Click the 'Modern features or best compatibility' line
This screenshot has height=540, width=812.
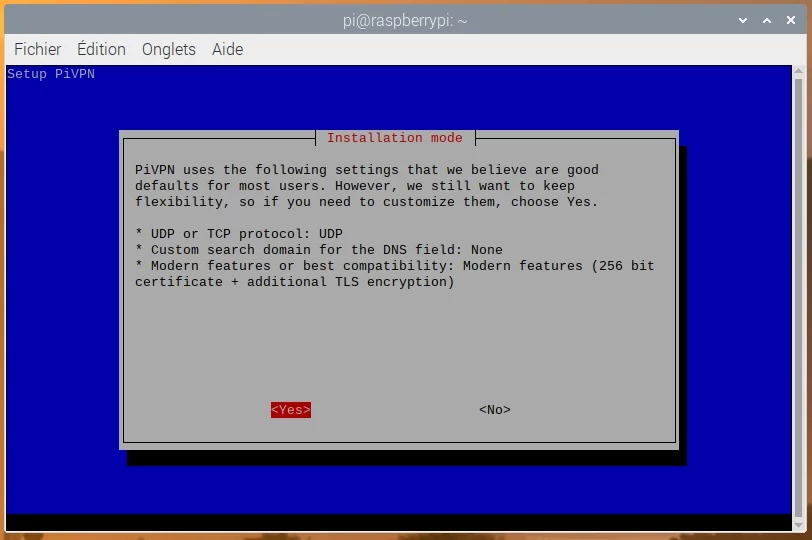pyautogui.click(x=395, y=273)
